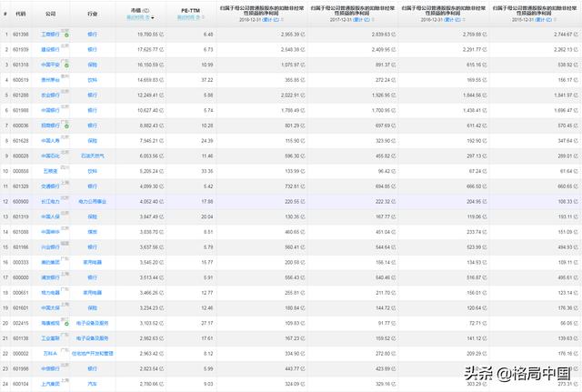Sort by the 公司 column header
The width and height of the screenshot is (582, 392).
pyautogui.click(x=51, y=14)
